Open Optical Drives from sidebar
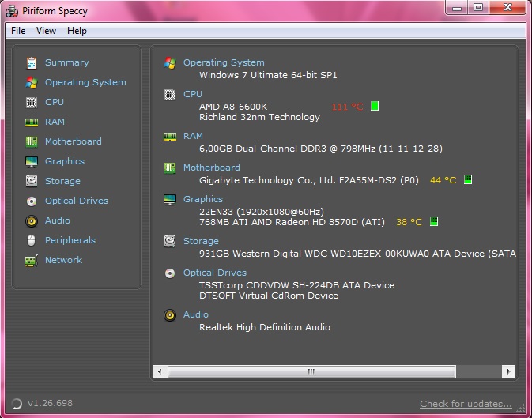532x418 pixels. [77, 201]
